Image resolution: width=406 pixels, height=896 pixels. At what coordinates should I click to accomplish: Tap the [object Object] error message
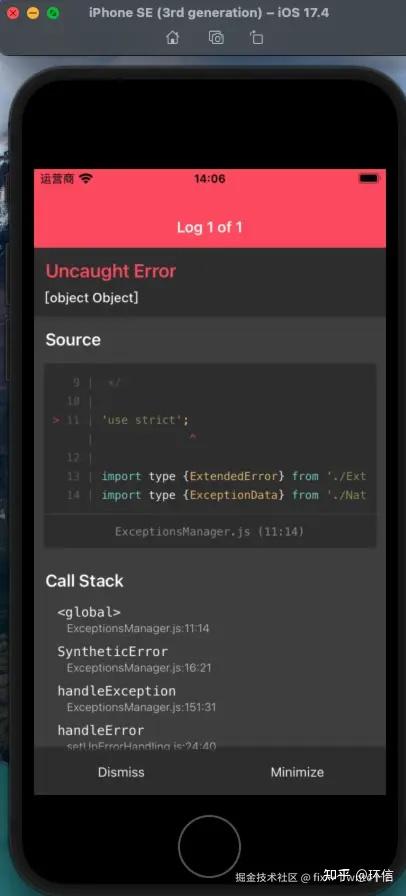click(91, 298)
